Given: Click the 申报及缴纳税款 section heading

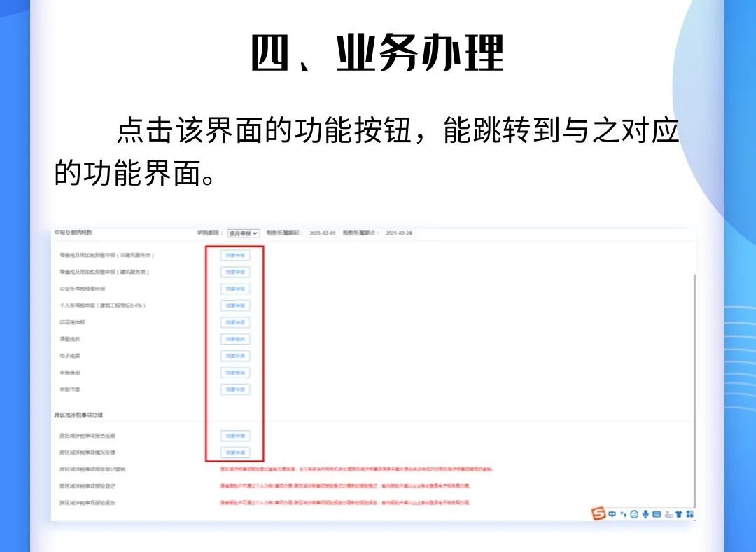Looking at the screenshot, I should pos(73,233).
